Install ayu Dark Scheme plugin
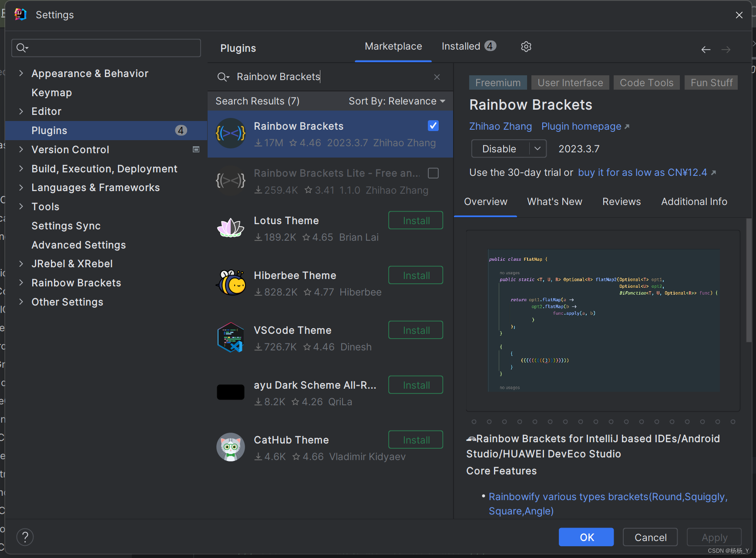 tap(416, 385)
